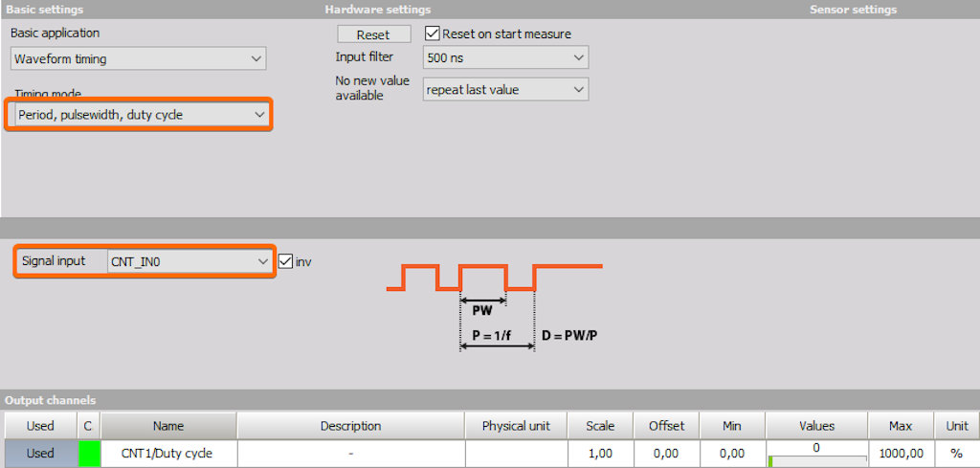Click the Scale column header
This screenshot has width=980, height=468.
click(600, 426)
